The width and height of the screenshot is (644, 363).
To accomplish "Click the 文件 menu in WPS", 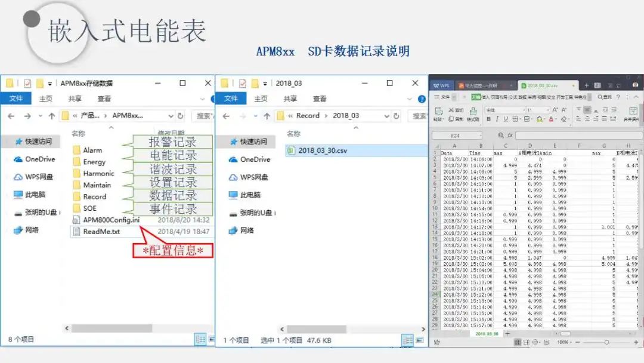I will 442,97.
